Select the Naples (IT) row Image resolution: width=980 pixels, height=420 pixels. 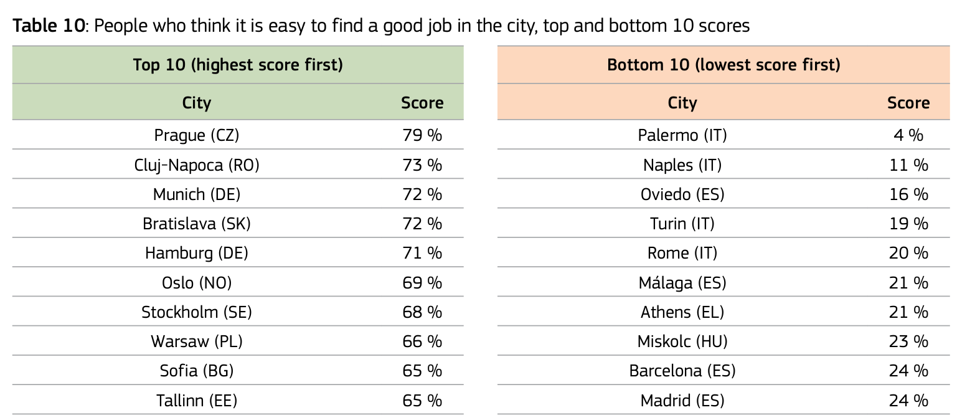(723, 165)
